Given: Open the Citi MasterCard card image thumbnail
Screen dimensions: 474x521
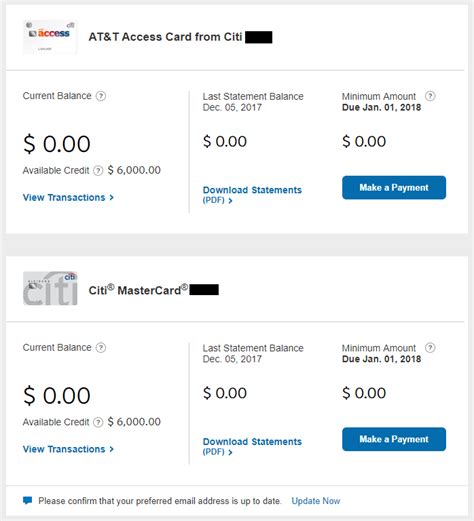Looking at the screenshot, I should coord(50,288).
